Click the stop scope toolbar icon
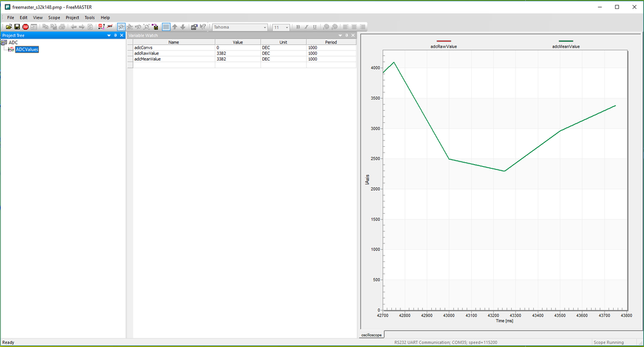This screenshot has height=347, width=644. point(101,27)
